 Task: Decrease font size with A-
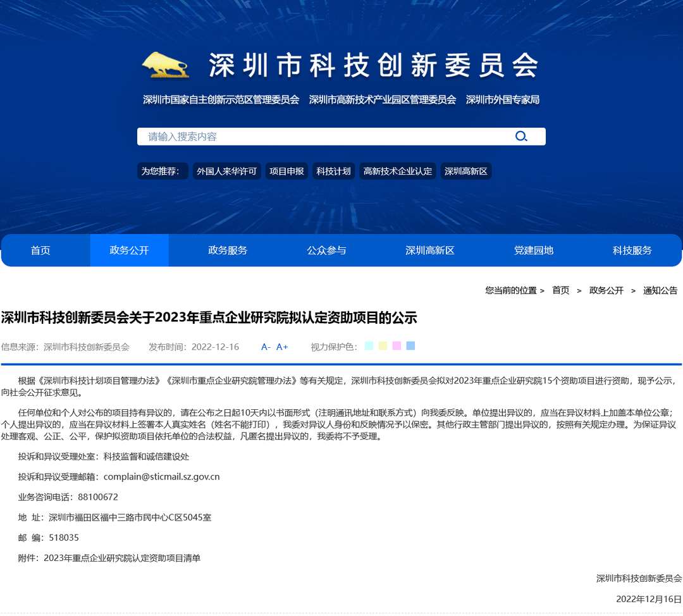tap(266, 347)
